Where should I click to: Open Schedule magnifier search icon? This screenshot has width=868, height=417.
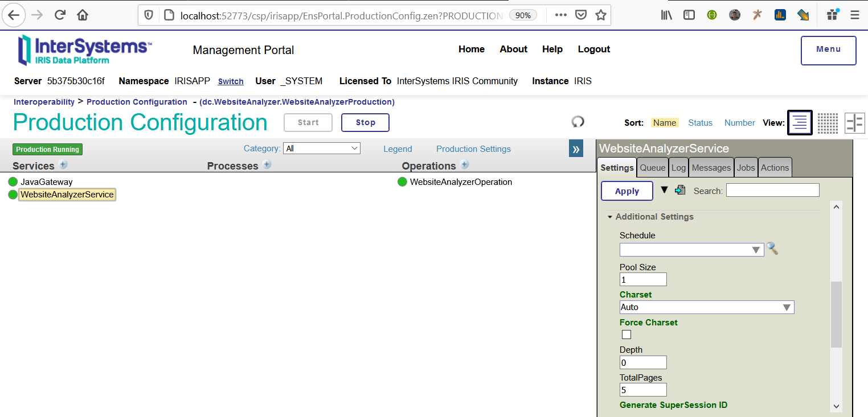772,249
